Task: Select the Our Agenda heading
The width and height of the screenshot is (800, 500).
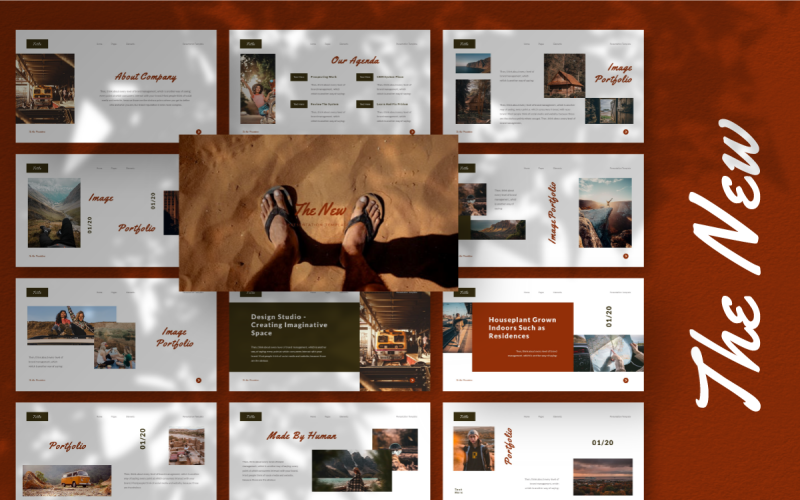Action: pos(355,61)
